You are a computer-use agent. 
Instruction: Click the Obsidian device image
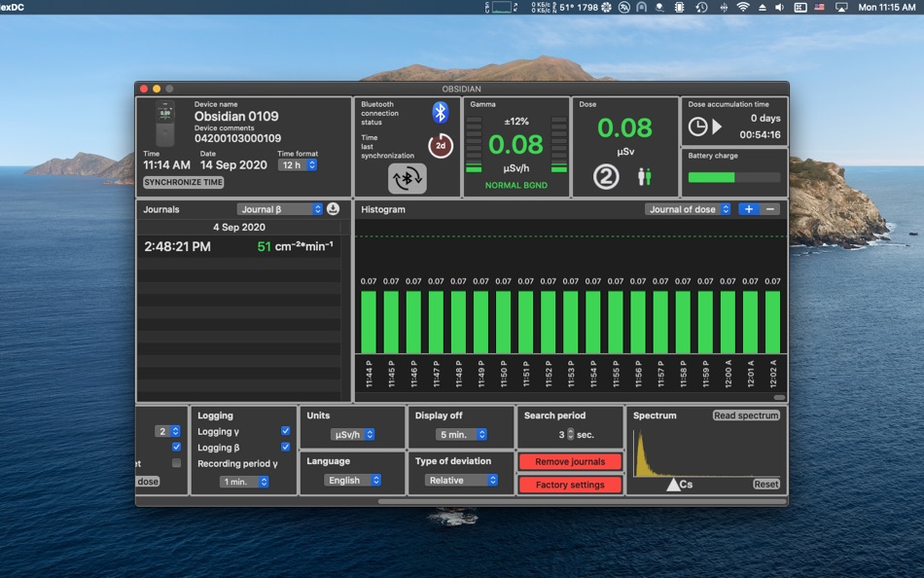[x=164, y=123]
